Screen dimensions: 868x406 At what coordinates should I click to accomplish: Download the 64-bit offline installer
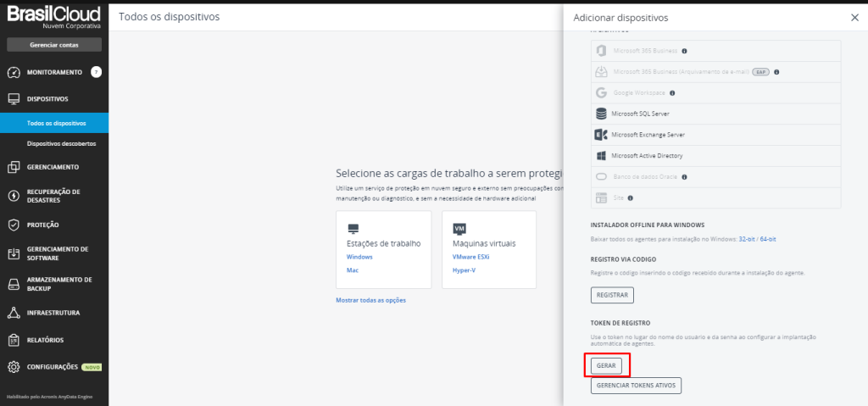pyautogui.click(x=768, y=239)
